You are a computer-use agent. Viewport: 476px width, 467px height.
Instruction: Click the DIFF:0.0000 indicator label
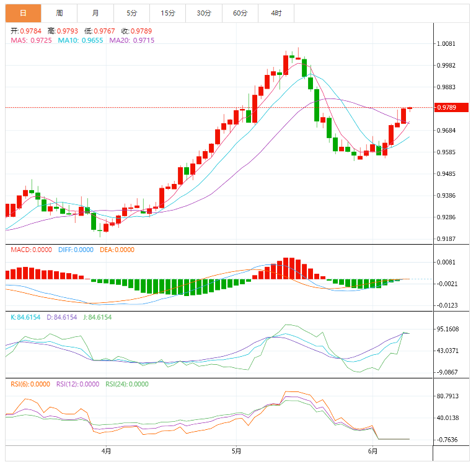click(76, 250)
